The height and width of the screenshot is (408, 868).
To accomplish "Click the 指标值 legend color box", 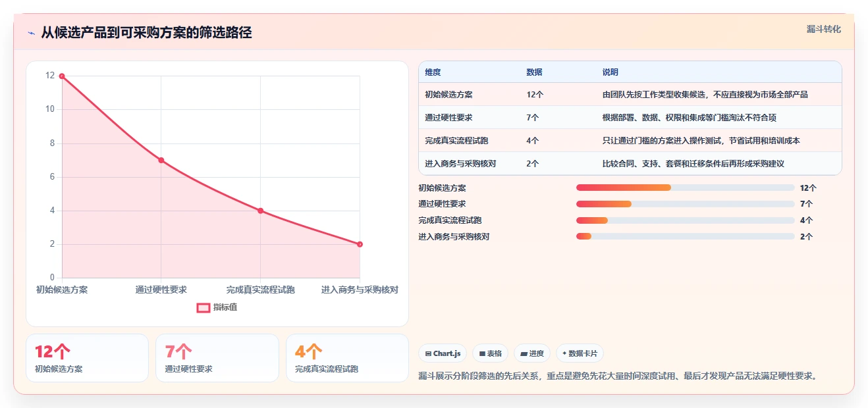I will [203, 307].
